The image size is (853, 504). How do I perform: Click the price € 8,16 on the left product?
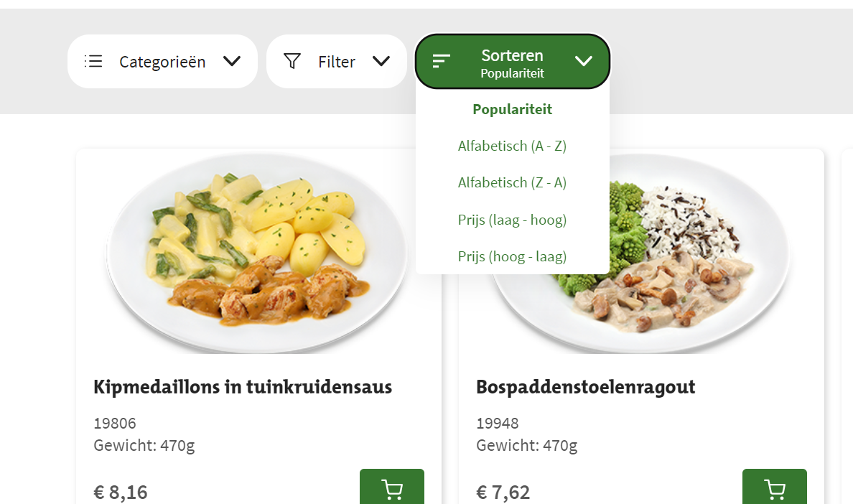coord(120,492)
